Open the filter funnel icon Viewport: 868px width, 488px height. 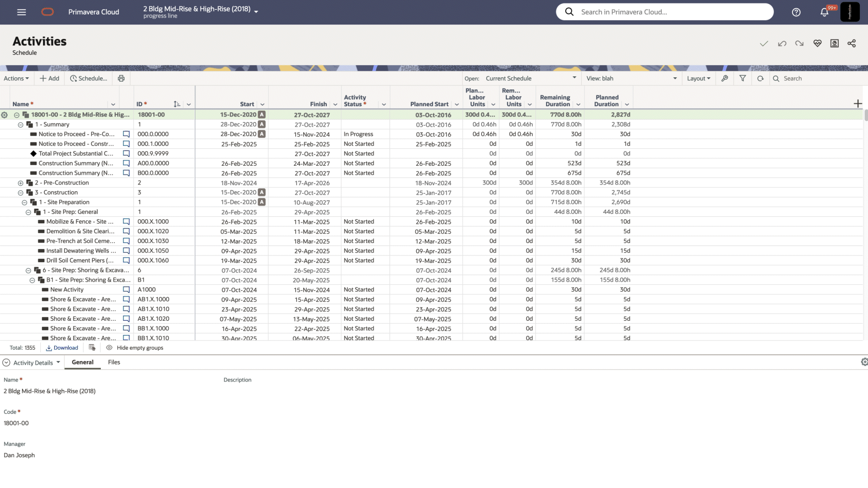(742, 78)
